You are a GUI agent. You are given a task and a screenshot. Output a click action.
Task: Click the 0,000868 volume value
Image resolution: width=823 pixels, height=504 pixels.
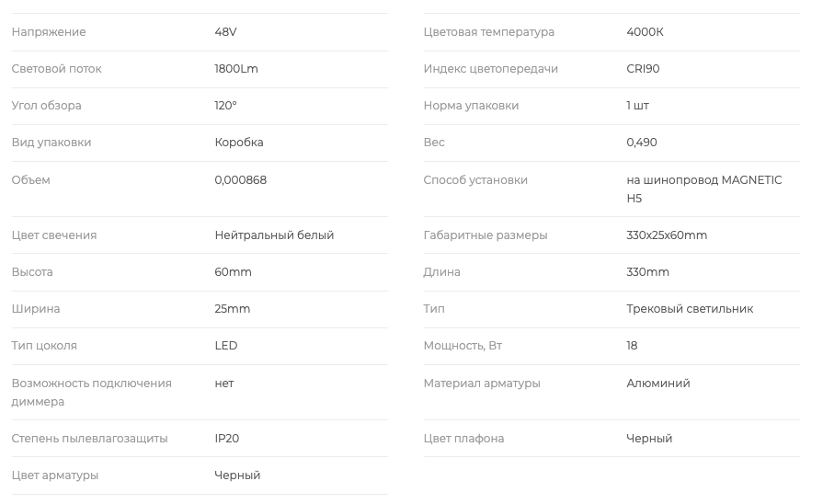(240, 180)
